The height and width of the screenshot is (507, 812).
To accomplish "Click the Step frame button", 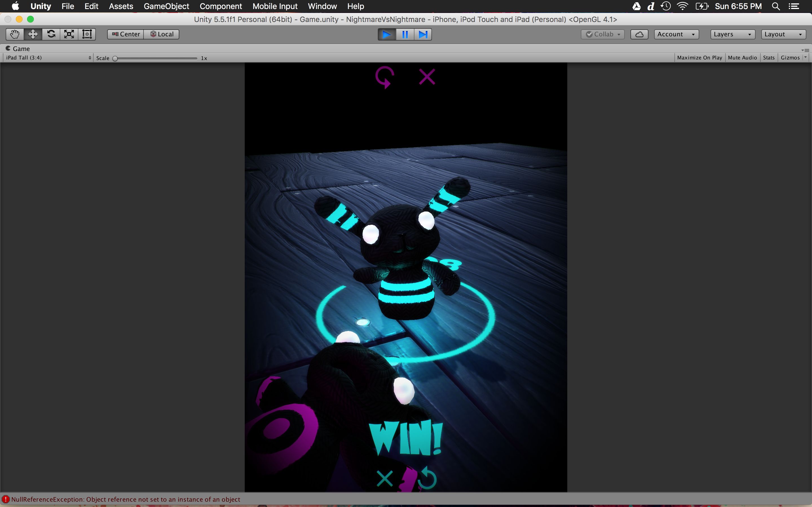I will point(423,34).
